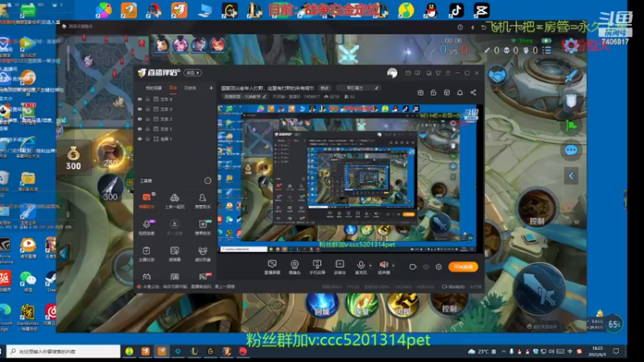Add screen capture source below the preview
This screenshot has height=362, width=644.
tap(272, 267)
